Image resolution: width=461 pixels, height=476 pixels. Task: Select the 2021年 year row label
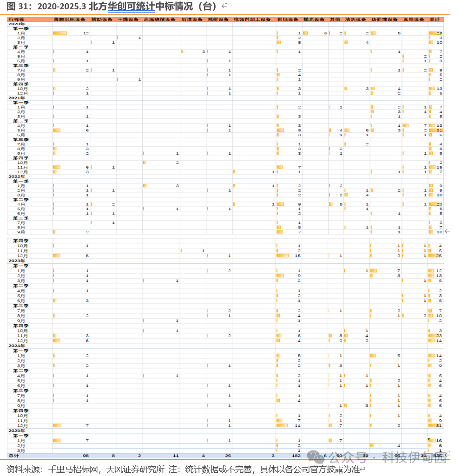pos(17,98)
